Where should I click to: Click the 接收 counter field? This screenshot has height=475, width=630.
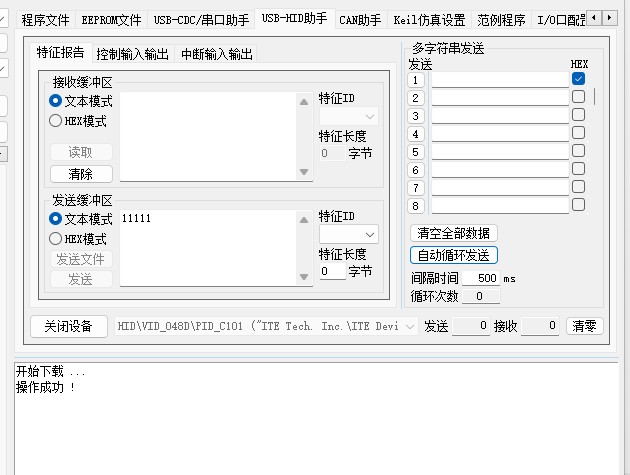pyautogui.click(x=540, y=326)
